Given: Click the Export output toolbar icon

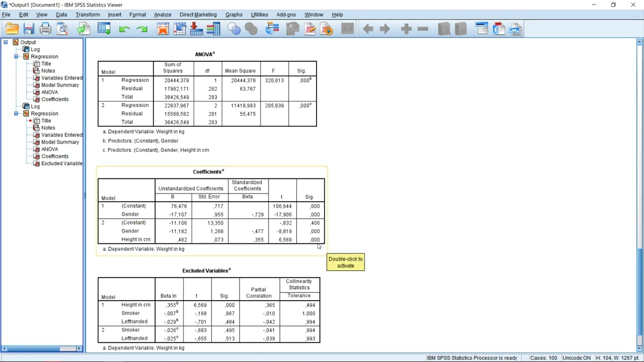Looking at the screenshot, I should coord(83,29).
